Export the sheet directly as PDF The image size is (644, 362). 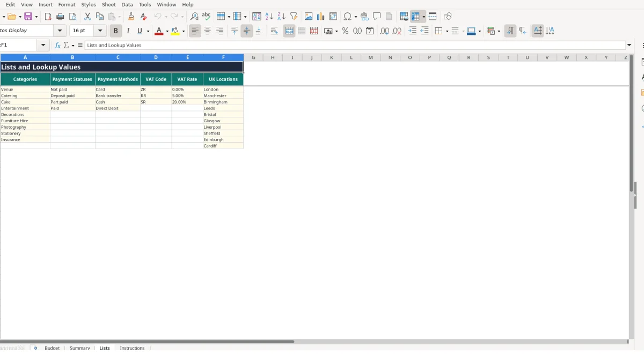click(48, 17)
